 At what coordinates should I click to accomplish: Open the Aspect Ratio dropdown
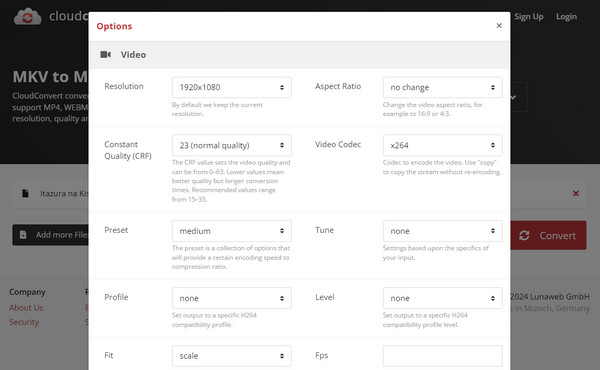click(442, 87)
